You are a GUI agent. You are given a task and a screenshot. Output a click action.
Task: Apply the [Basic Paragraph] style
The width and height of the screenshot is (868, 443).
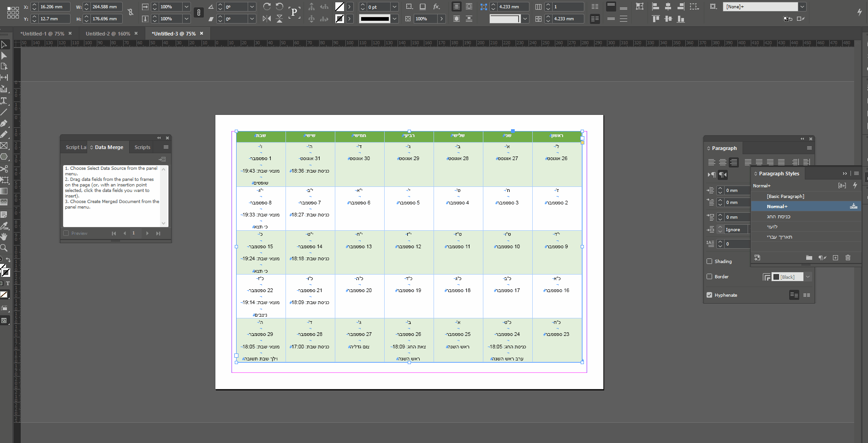[785, 196]
